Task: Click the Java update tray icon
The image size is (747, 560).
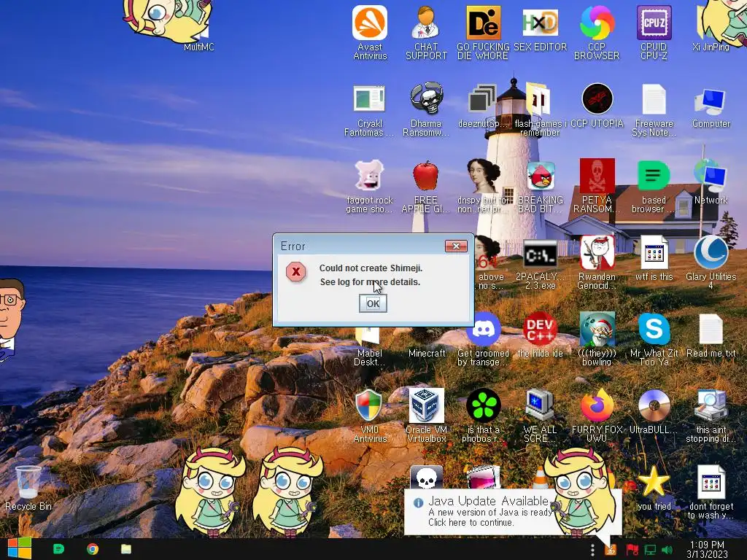Action: click(x=611, y=550)
